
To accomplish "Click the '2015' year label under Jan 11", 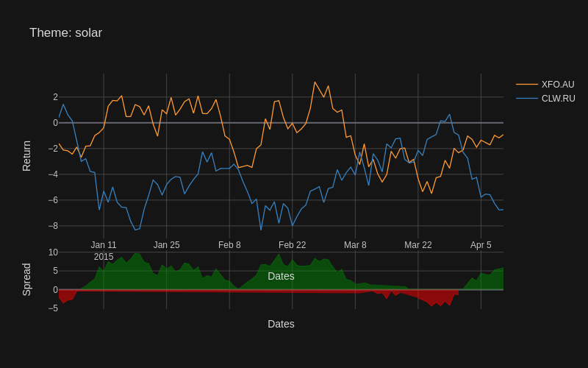I will pos(104,257).
